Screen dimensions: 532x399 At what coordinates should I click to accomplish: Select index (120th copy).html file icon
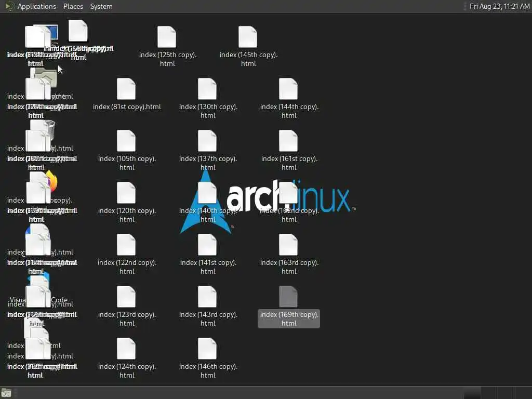point(126,193)
